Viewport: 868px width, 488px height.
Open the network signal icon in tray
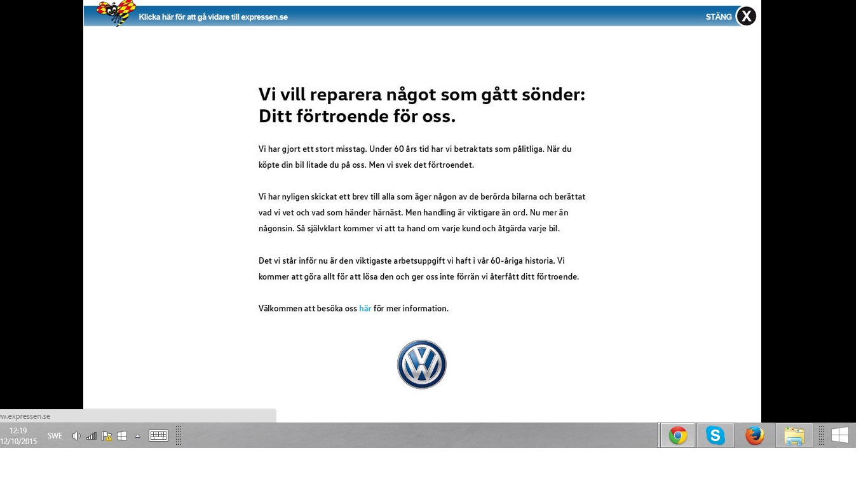pos(92,436)
